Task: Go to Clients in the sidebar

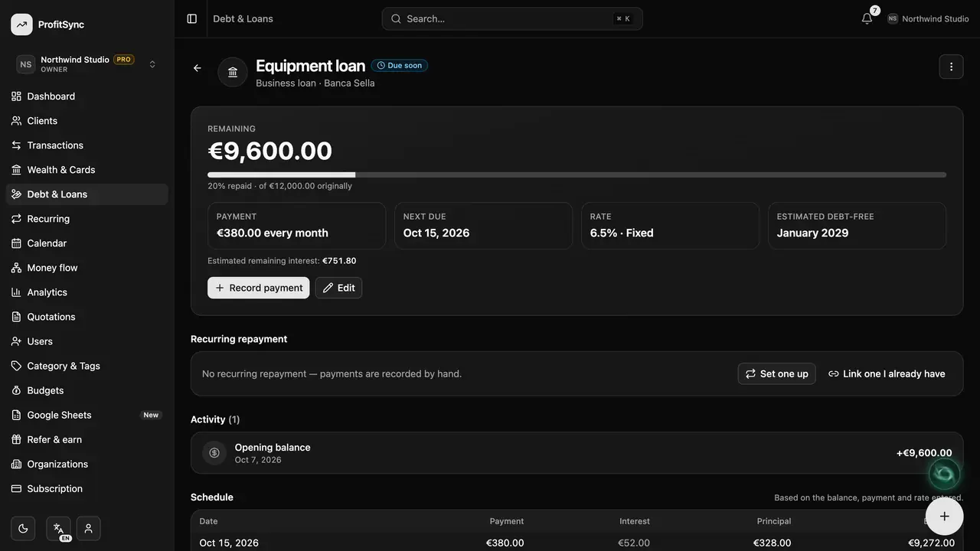Action: click(x=87, y=121)
